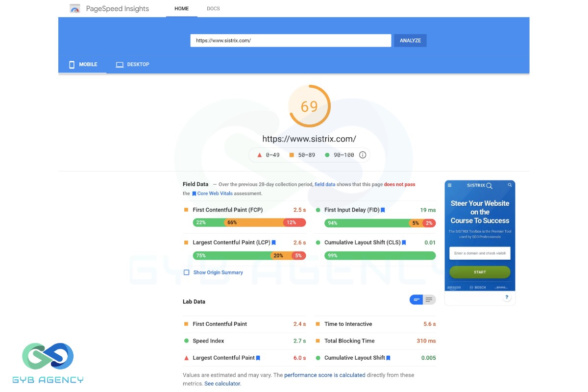The image size is (588, 392).
Task: Open the HOME tab
Action: coord(182,9)
